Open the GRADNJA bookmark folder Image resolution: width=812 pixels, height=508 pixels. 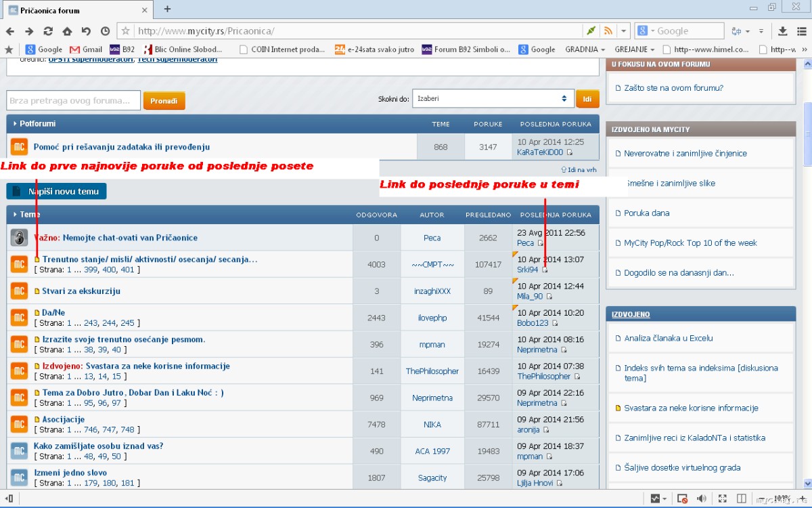(585, 49)
